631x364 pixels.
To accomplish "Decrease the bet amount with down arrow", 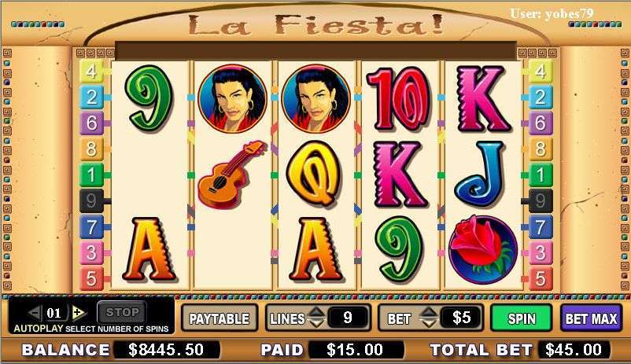I will click(429, 322).
